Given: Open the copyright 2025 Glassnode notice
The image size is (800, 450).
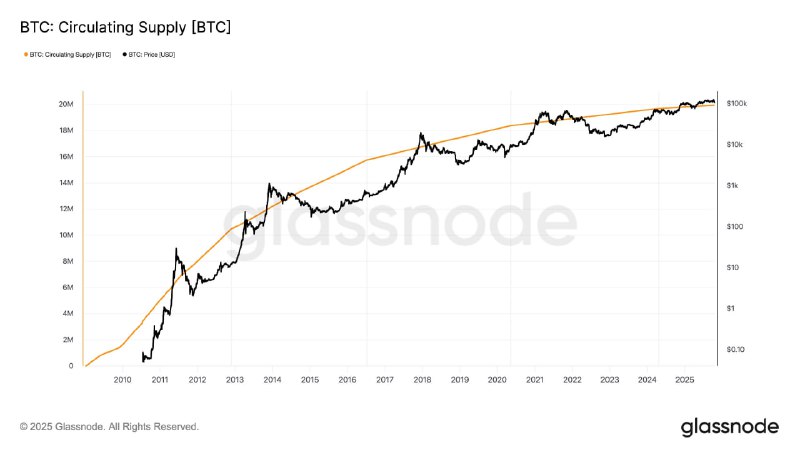Looking at the screenshot, I should click(110, 427).
